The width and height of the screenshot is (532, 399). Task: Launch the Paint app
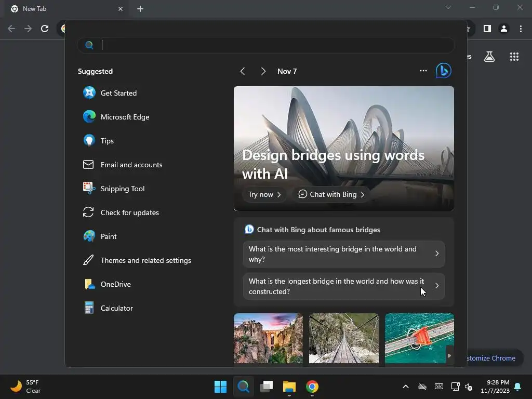[x=100, y=236]
